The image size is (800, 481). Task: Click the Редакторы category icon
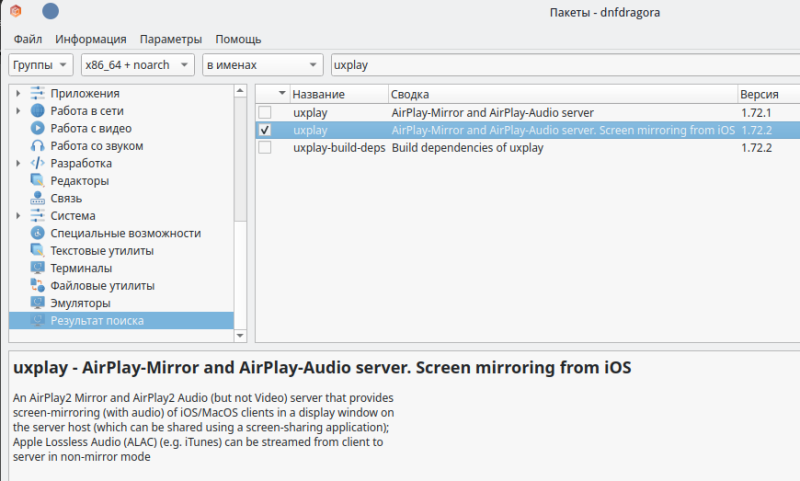pos(38,181)
